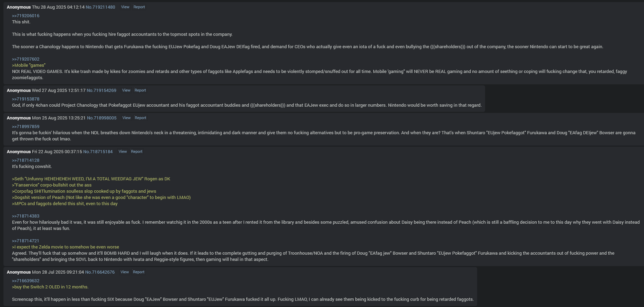Open post number No.718715184 link

[x=98, y=151]
